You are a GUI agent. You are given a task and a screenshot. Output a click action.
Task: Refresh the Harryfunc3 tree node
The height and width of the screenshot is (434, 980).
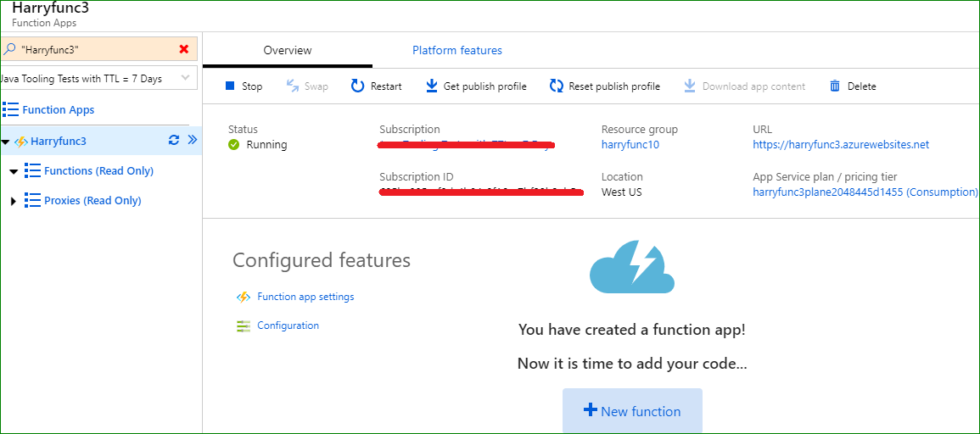[175, 141]
